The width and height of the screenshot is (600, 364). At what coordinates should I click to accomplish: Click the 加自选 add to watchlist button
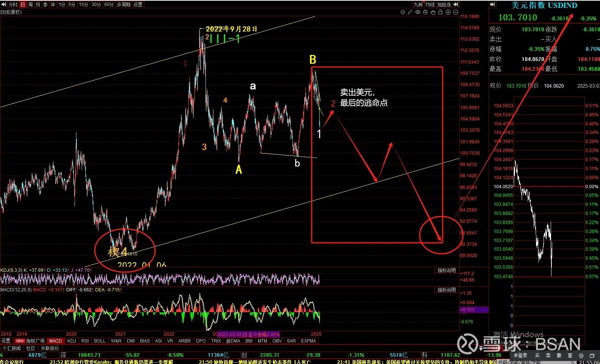[x=444, y=5]
